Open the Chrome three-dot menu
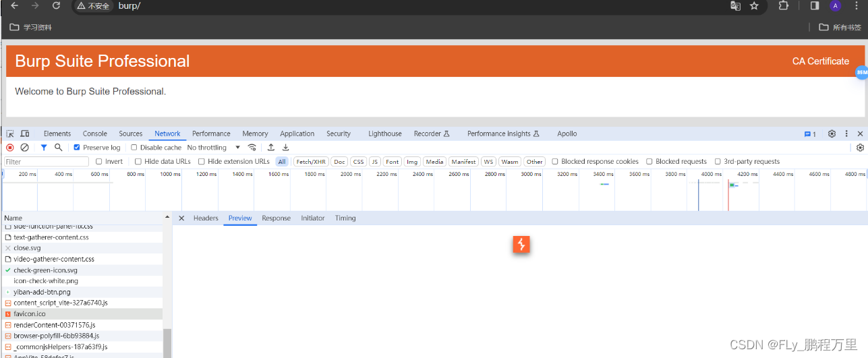868x358 pixels. tap(856, 6)
